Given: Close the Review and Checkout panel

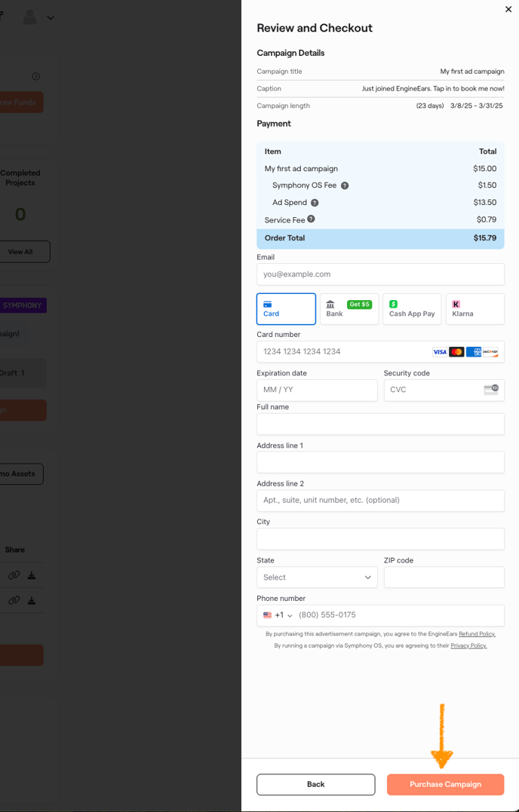Looking at the screenshot, I should [x=508, y=10].
